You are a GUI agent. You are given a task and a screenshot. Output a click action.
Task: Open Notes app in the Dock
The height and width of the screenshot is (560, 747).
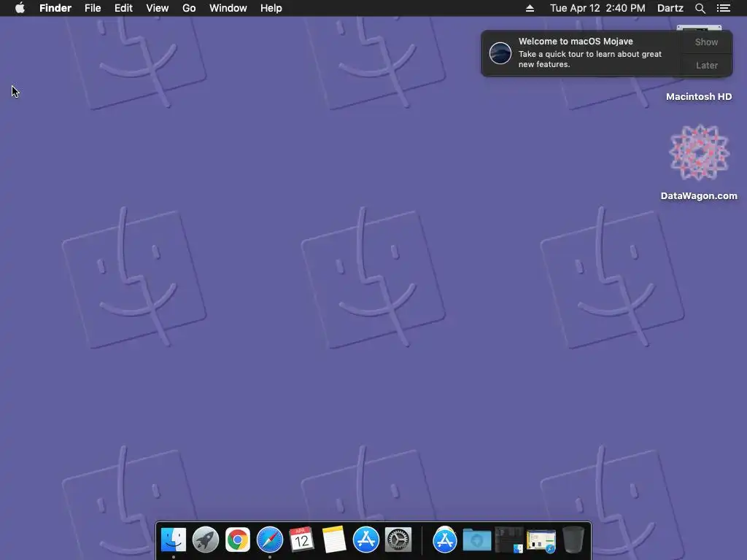(x=333, y=540)
